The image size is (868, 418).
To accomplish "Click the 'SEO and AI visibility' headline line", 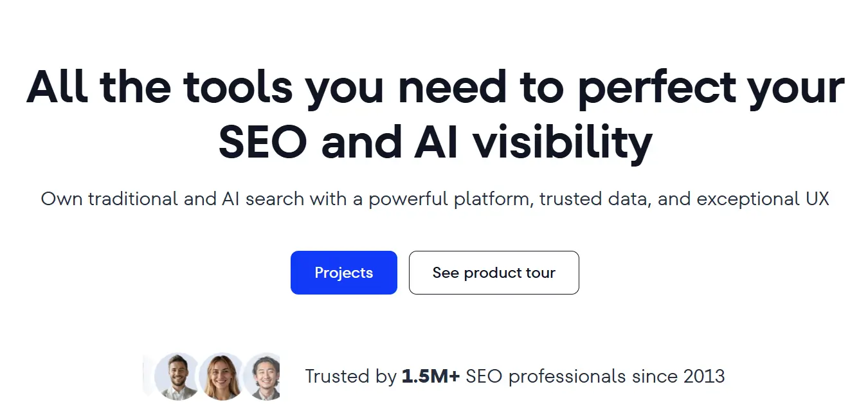I will (435, 143).
